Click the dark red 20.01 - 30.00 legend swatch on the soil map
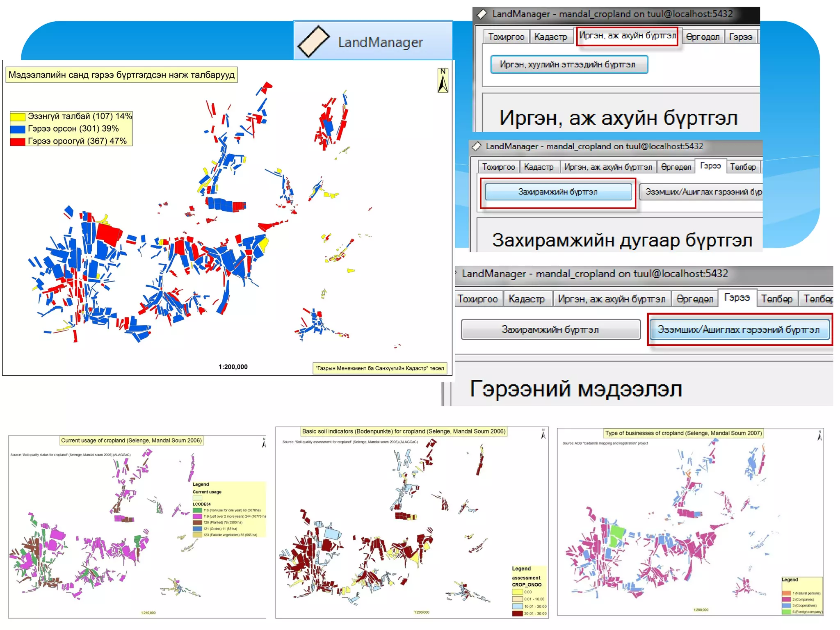This screenshot has width=840, height=630. [x=517, y=614]
